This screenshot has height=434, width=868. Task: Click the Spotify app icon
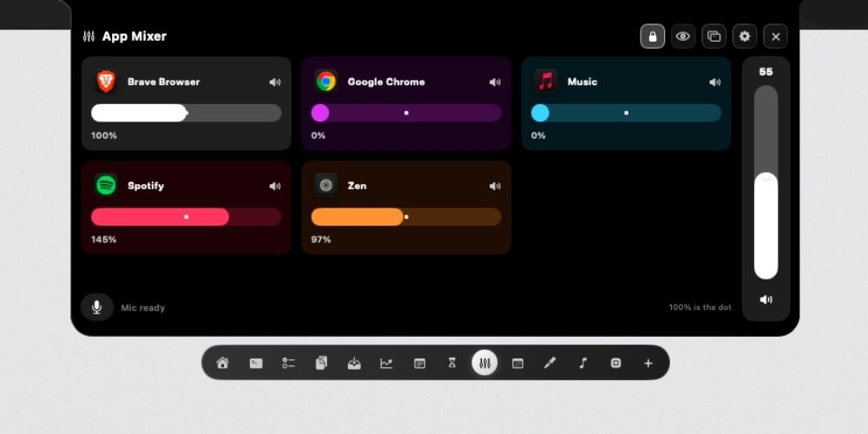[x=106, y=186]
